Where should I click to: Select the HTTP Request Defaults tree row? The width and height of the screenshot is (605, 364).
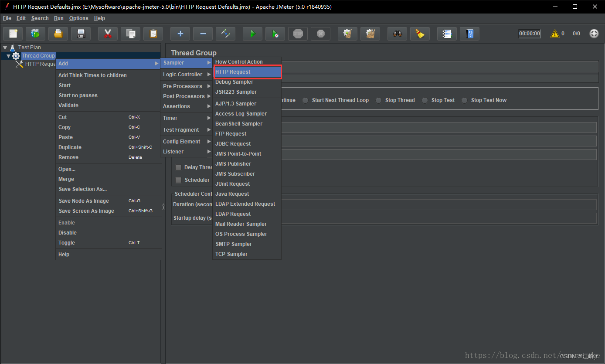[x=36, y=64]
